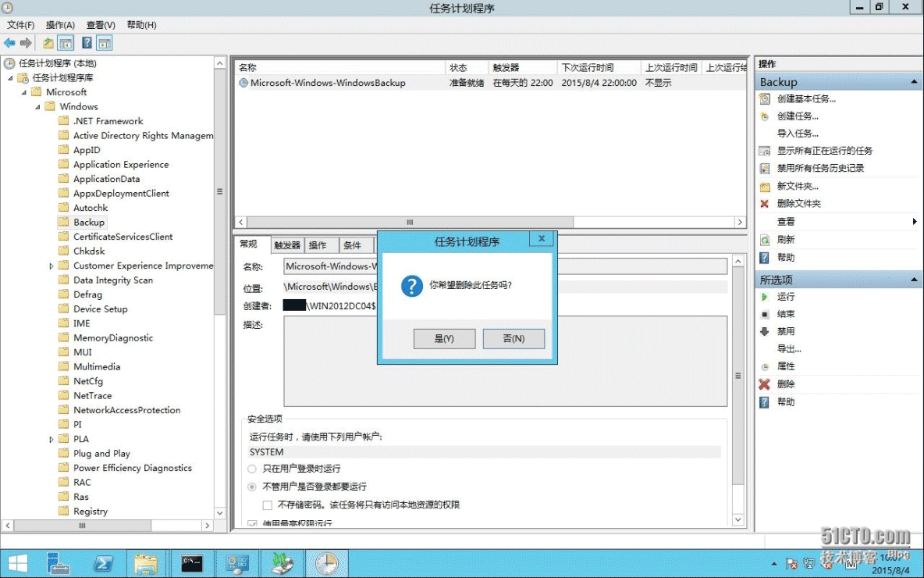Select the MemoryDiagnostic folder

[x=113, y=338]
